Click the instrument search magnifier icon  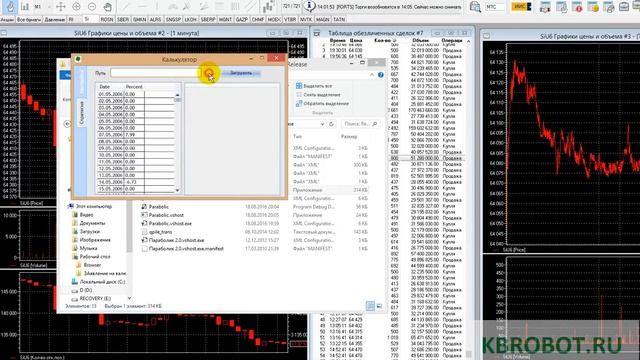tap(475, 7)
